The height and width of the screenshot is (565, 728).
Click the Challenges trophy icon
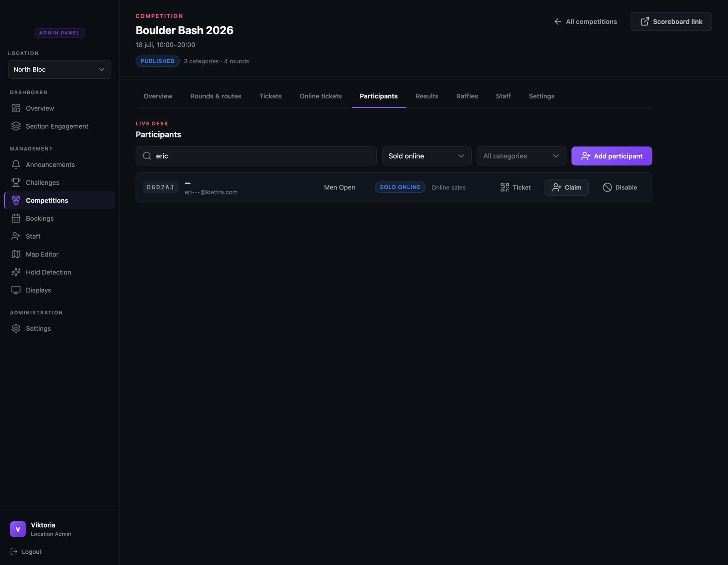[x=16, y=182]
